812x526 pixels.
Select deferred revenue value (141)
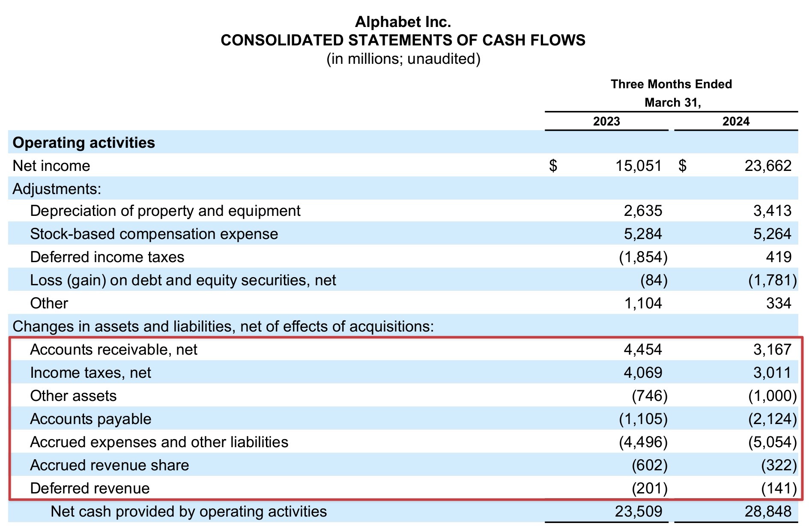779,489
